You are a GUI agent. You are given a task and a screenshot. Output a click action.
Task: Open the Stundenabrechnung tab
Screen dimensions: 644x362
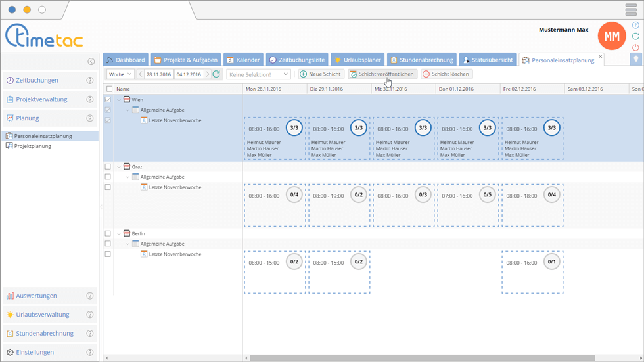pos(421,60)
